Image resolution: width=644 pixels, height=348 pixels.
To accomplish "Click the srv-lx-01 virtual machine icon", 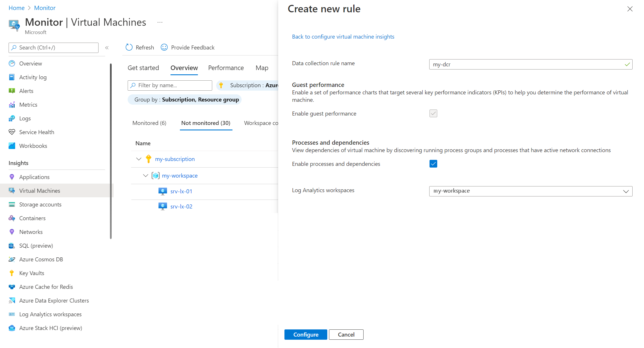I will click(x=162, y=191).
